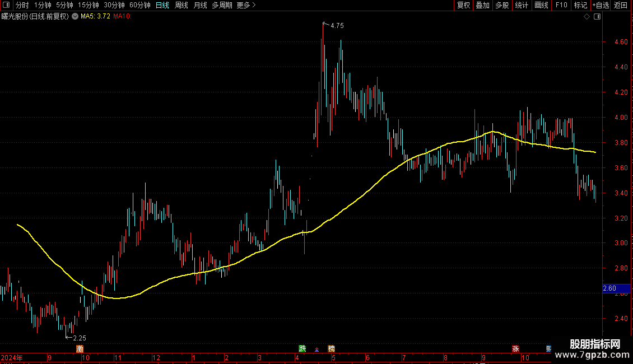This screenshot has height=364, width=633.
Task: Click the 统计 statistics button
Action: tap(522, 5)
